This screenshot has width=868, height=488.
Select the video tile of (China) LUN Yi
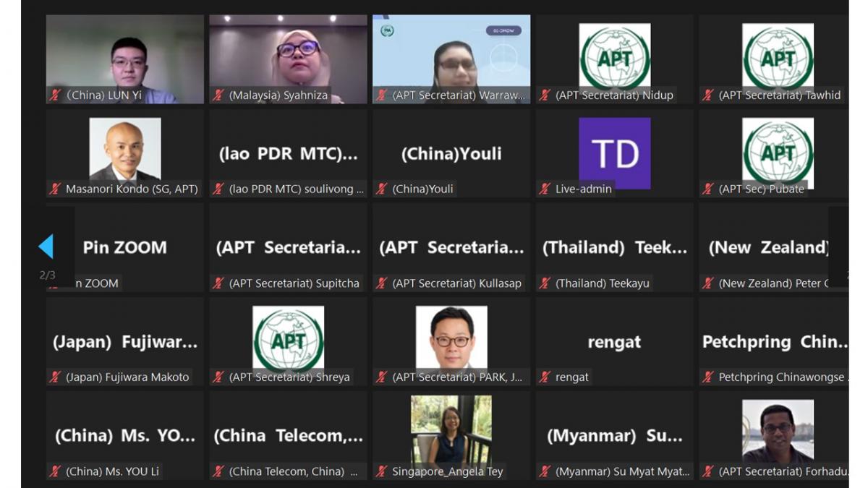coord(125,59)
